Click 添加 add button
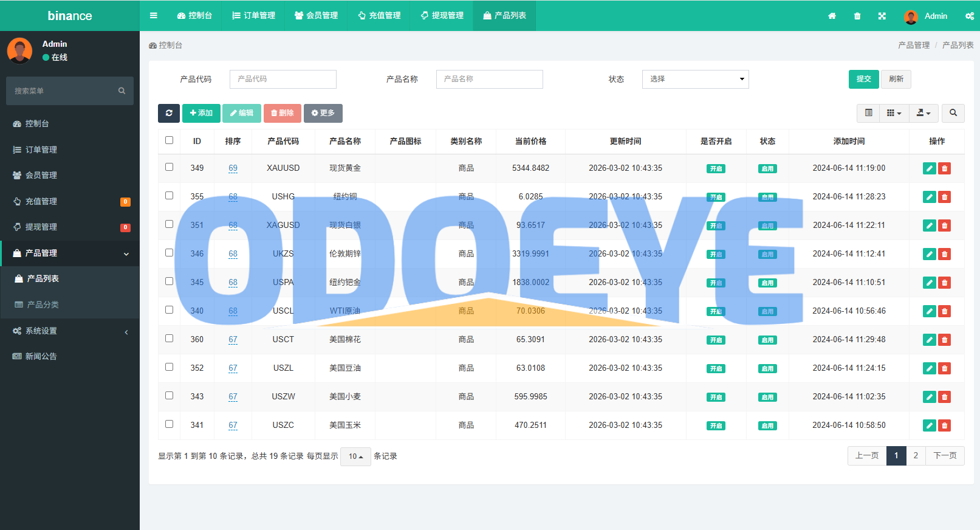The height and width of the screenshot is (530, 980). (x=201, y=113)
